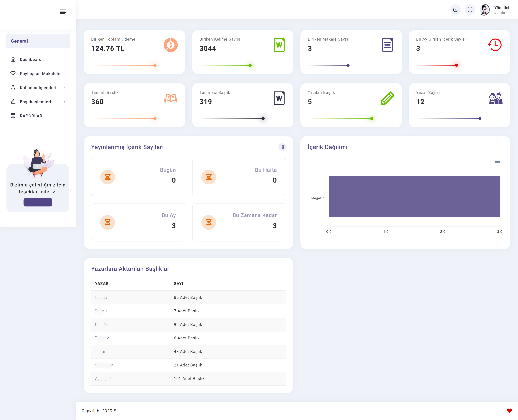Click the document icon on Biriken Makale Sayısı

(x=387, y=45)
